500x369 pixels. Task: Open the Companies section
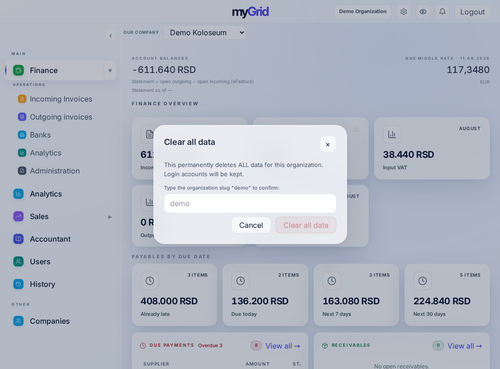point(50,321)
